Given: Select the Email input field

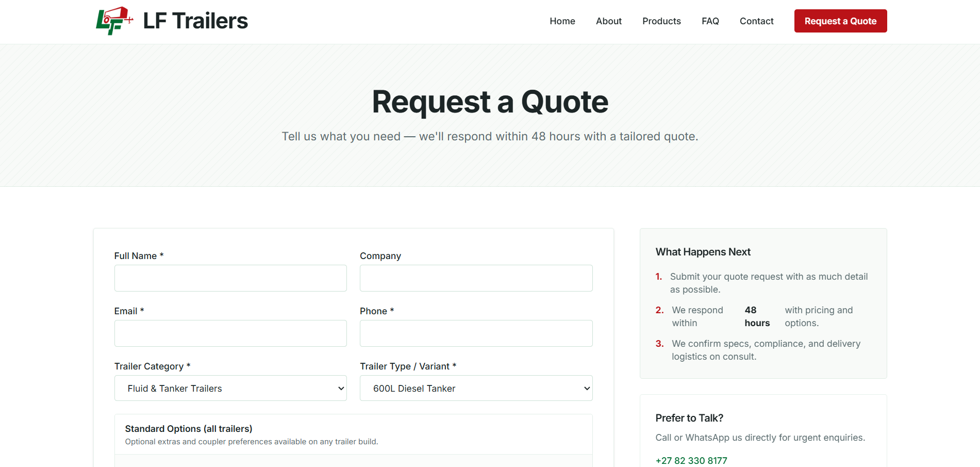Looking at the screenshot, I should 230,333.
